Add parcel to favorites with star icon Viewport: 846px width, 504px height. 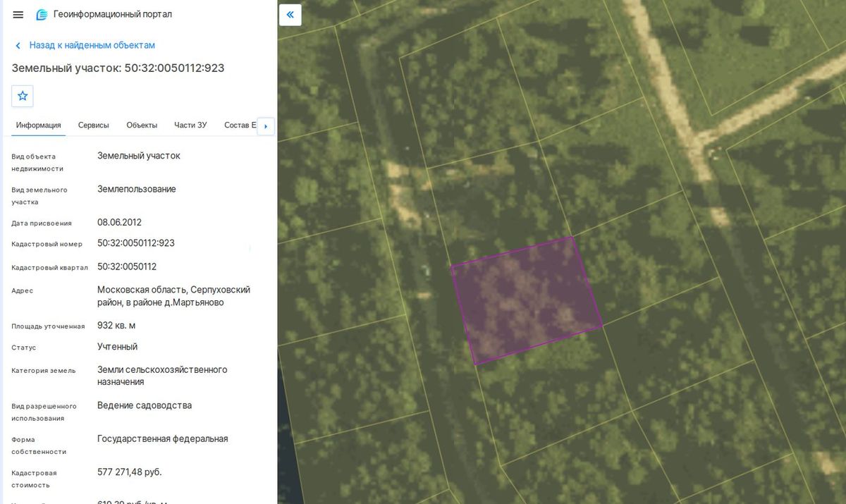coord(23,96)
